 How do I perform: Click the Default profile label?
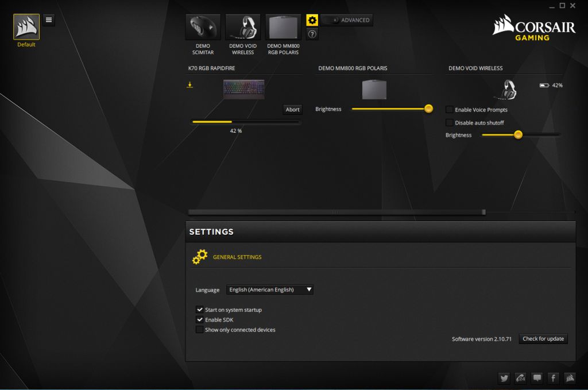coord(26,44)
